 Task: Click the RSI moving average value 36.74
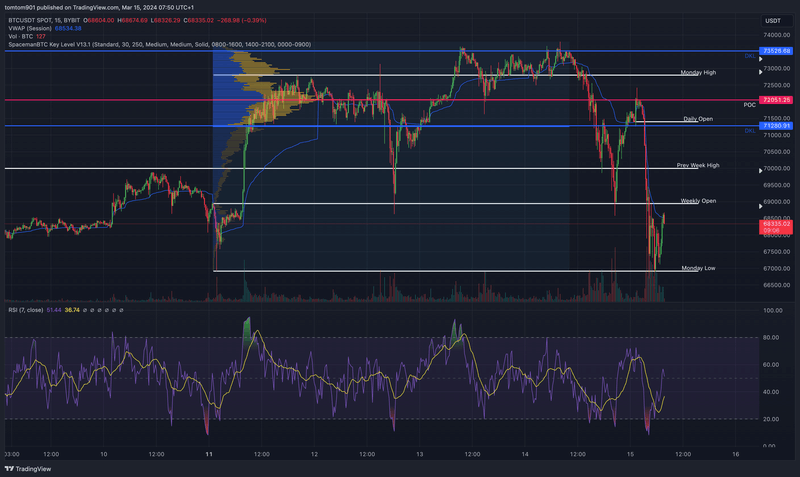click(72, 310)
